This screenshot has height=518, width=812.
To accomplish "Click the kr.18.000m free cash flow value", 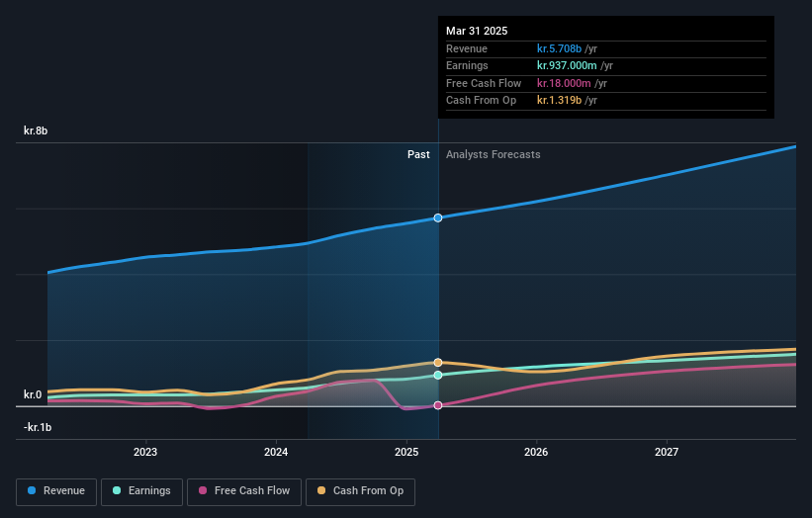I will [564, 83].
